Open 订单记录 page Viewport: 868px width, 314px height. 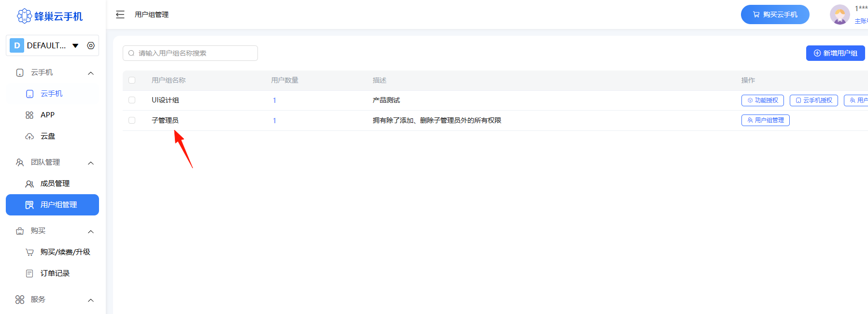pos(52,273)
